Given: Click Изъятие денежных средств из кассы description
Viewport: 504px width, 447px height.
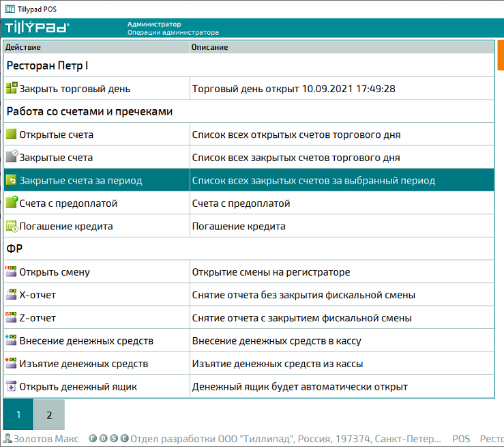Looking at the screenshot, I should (278, 364).
